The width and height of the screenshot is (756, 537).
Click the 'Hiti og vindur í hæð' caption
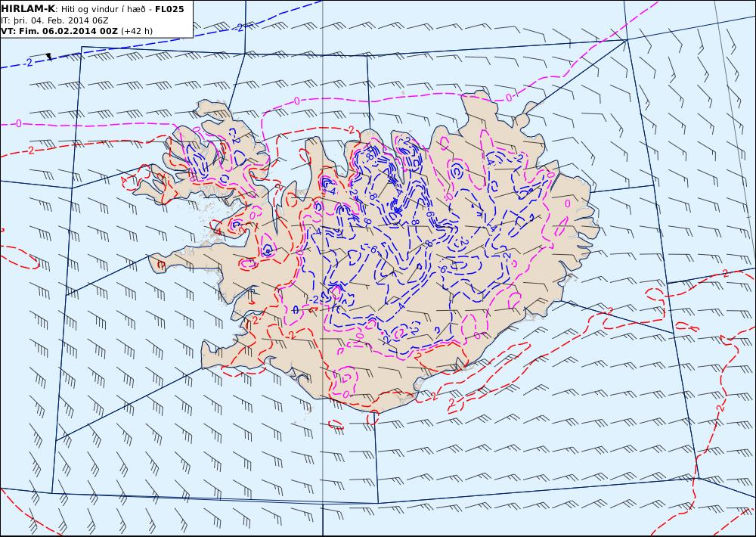pyautogui.click(x=106, y=10)
